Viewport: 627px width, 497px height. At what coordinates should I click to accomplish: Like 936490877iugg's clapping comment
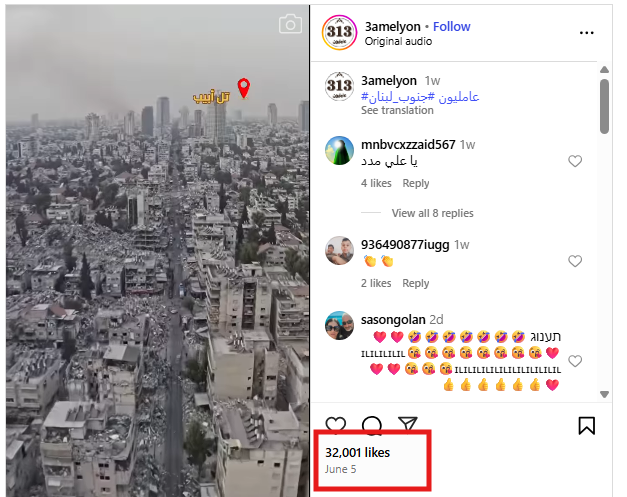coord(575,261)
